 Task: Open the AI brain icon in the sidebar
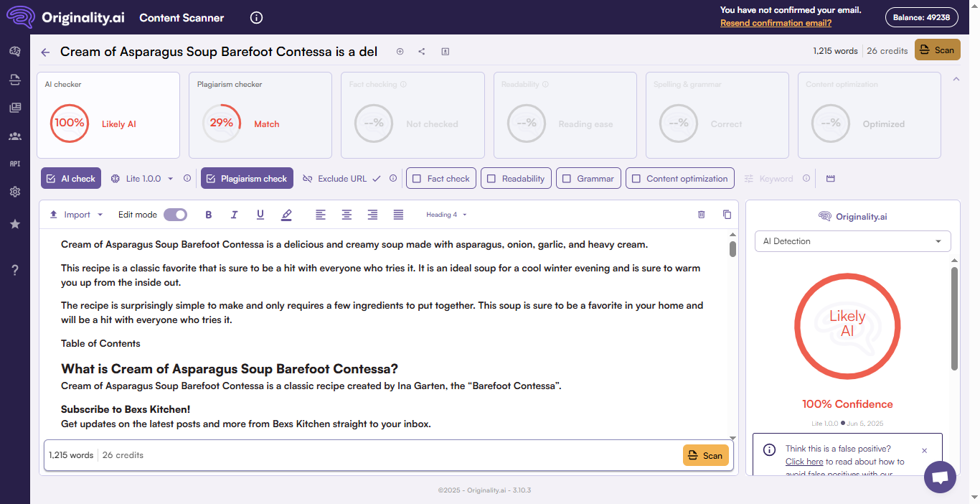[14, 51]
